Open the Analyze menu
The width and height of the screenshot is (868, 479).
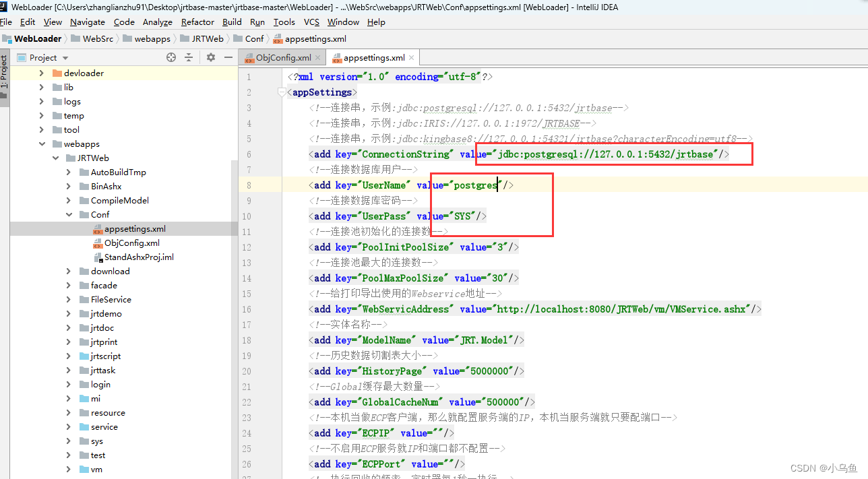pyautogui.click(x=158, y=22)
